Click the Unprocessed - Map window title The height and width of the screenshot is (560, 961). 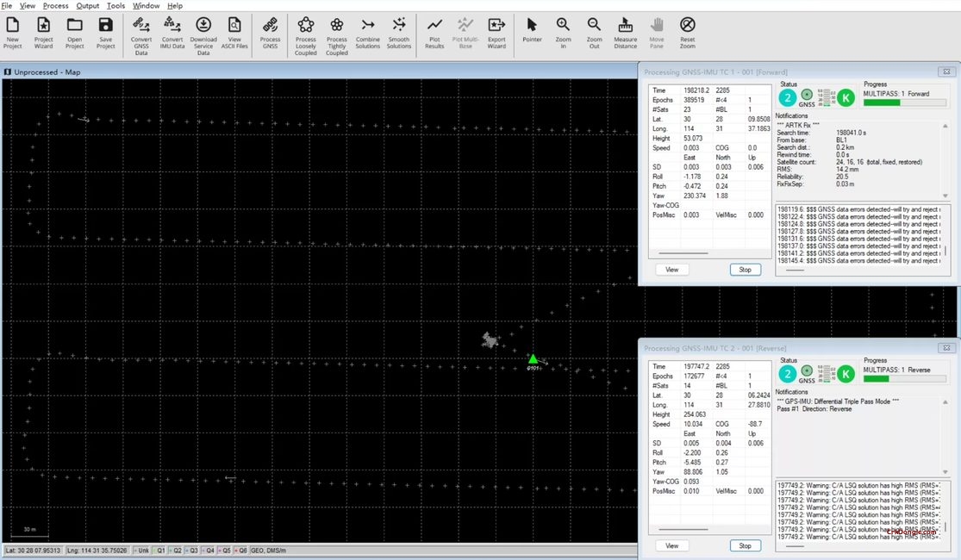47,72
